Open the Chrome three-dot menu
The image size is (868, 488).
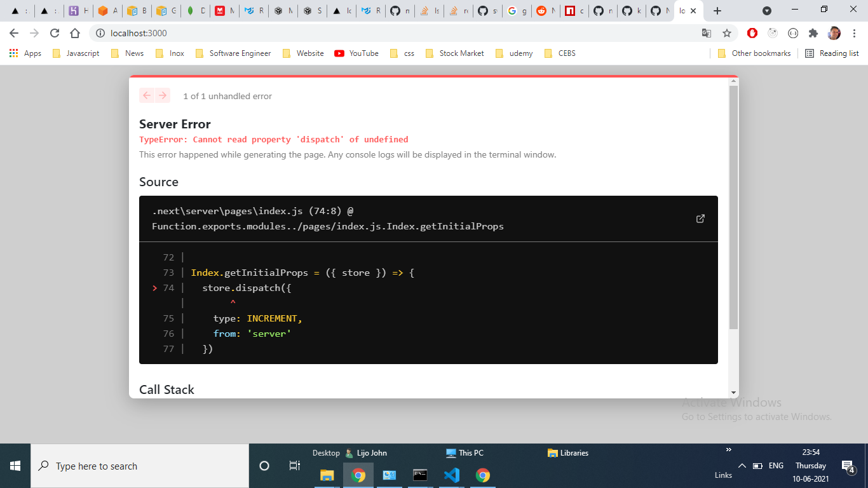click(855, 32)
